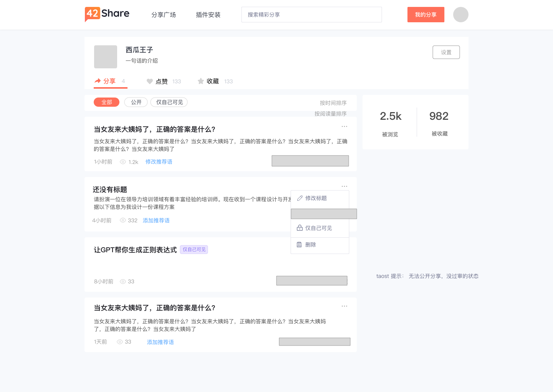Click the 一句话的介绍 bio text

[142, 61]
